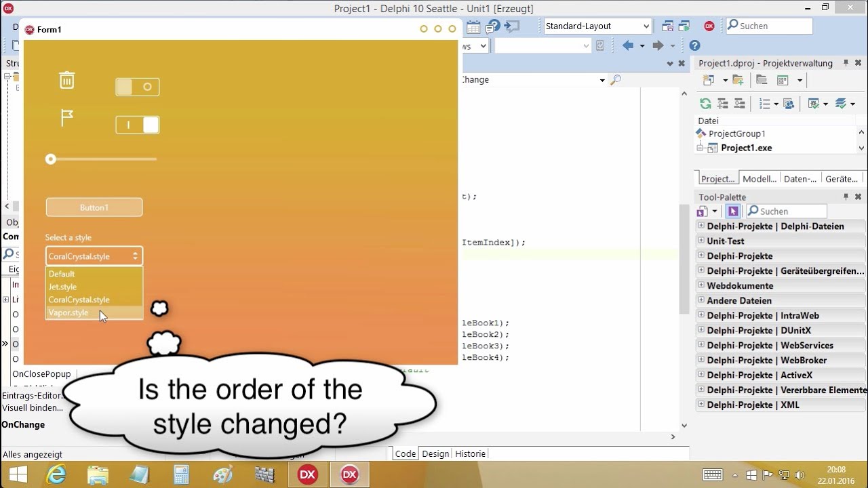Click the build configuration icon with the green check

(813, 104)
